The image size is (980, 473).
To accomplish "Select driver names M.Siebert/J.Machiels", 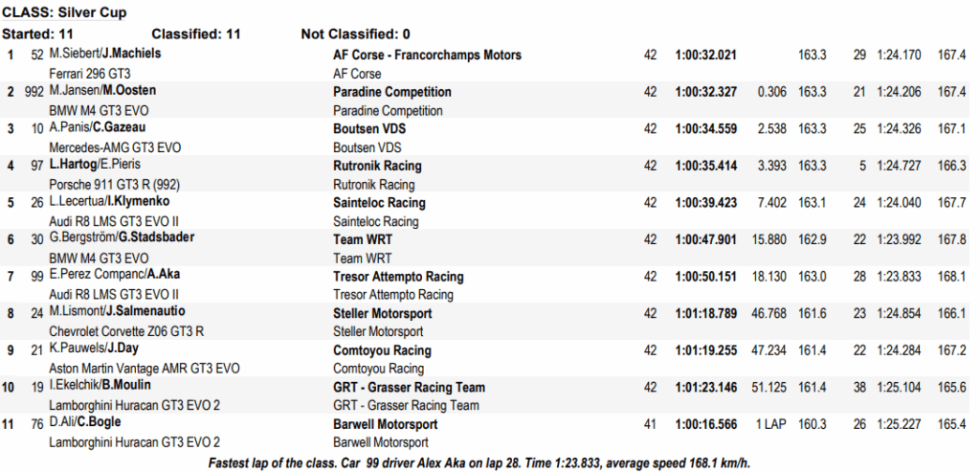I will 105,54.
